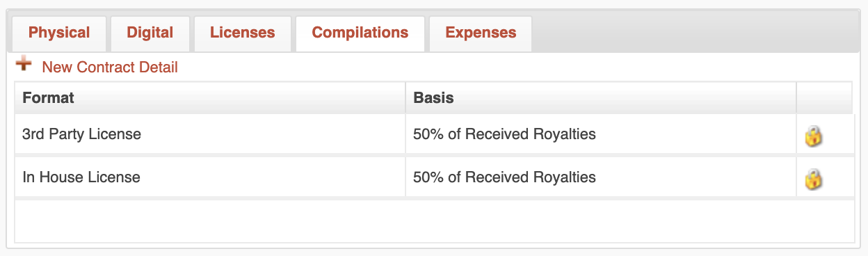Click the In House License basis cell
The height and width of the screenshot is (256, 868).
601,177
